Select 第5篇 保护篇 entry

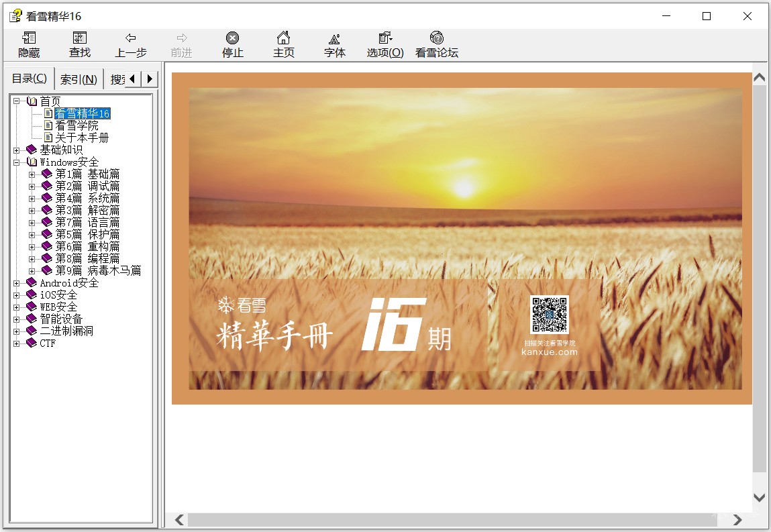tap(87, 234)
